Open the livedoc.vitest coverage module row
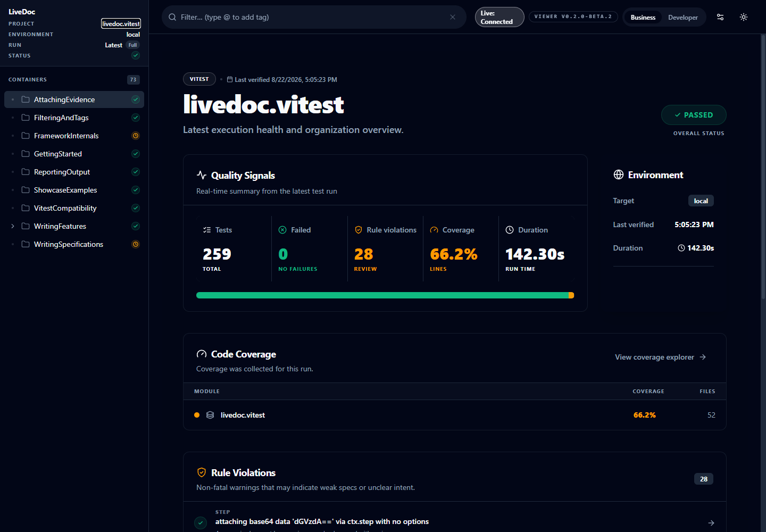Viewport: 766px width, 532px height. tap(455, 415)
